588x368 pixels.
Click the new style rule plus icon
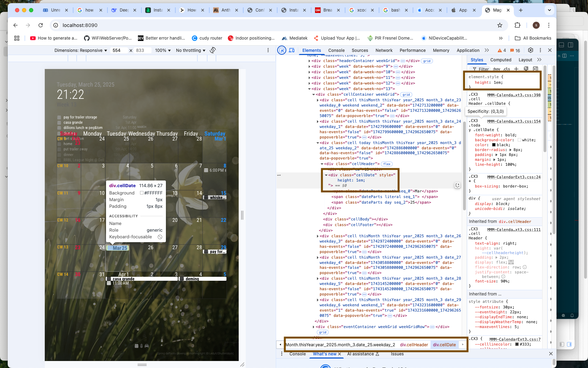coord(516,69)
